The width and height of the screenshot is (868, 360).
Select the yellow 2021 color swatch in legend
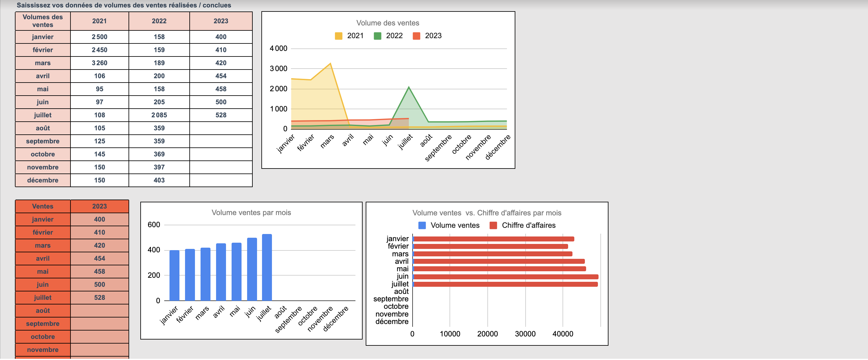338,36
